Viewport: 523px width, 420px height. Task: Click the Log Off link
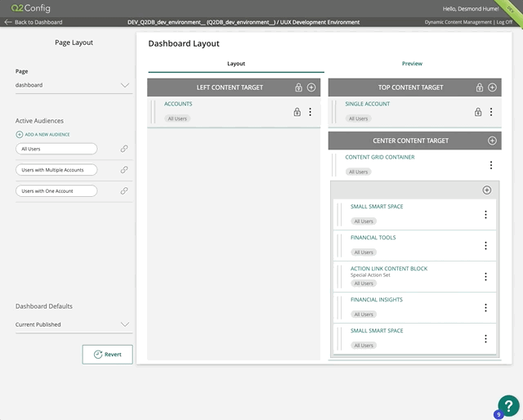(x=504, y=22)
